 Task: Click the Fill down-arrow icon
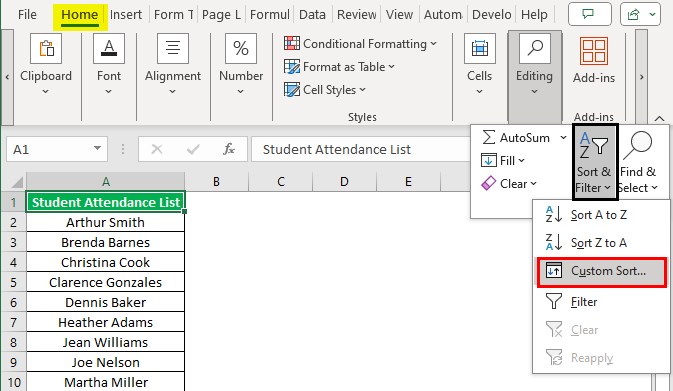[x=488, y=161]
